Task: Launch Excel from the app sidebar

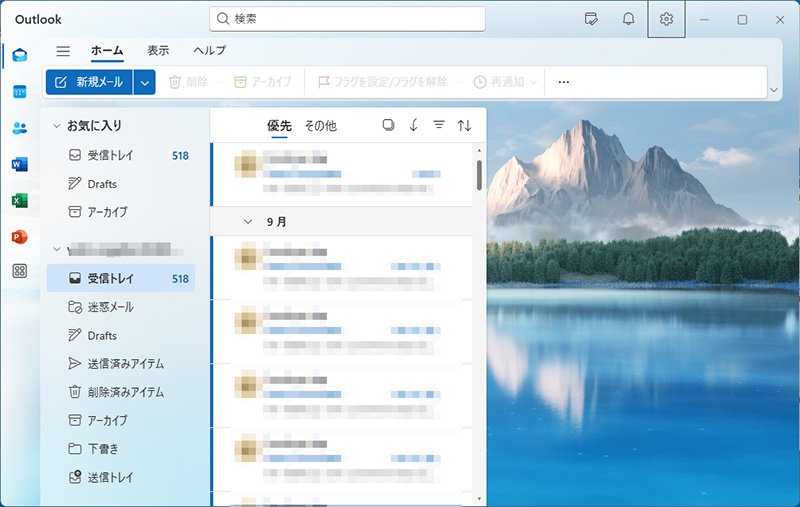Action: click(20, 200)
